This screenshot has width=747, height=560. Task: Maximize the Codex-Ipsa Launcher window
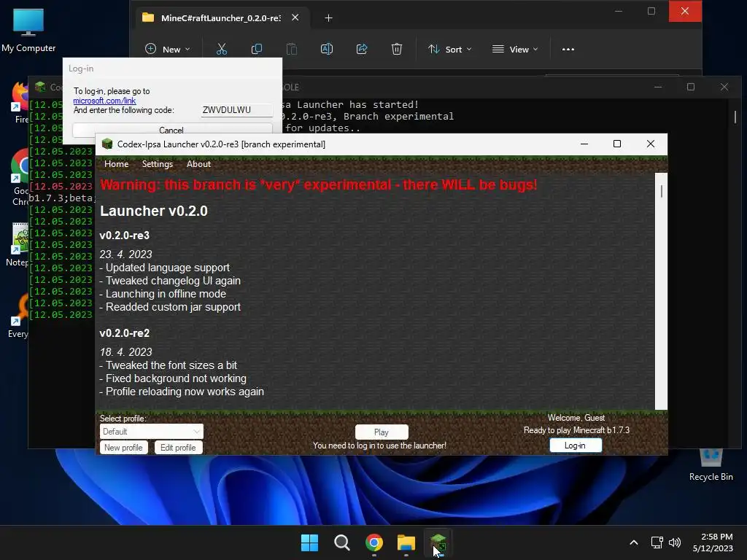[x=617, y=144]
